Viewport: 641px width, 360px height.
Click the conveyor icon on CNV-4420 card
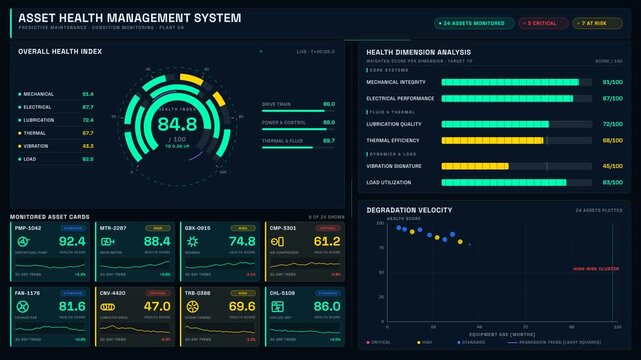108,307
